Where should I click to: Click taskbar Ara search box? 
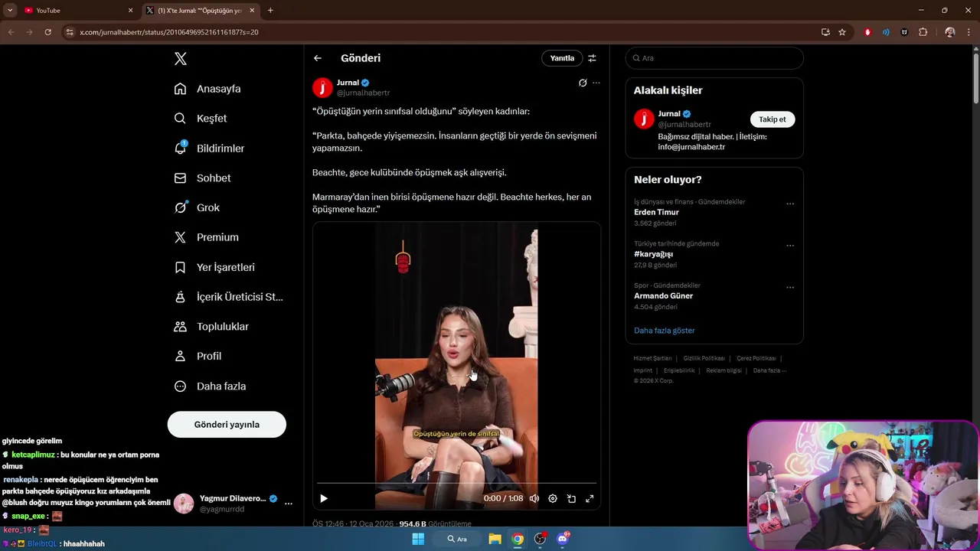coord(458,539)
